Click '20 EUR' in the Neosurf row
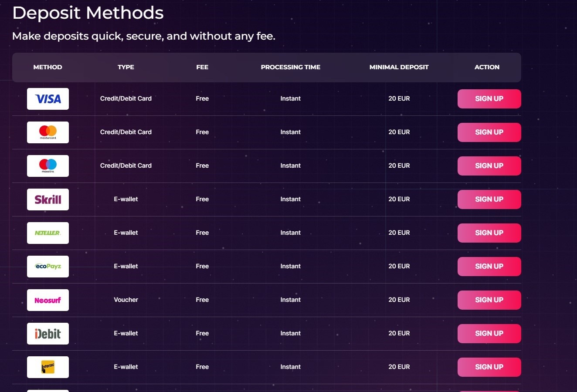The height and width of the screenshot is (392, 577). click(399, 300)
